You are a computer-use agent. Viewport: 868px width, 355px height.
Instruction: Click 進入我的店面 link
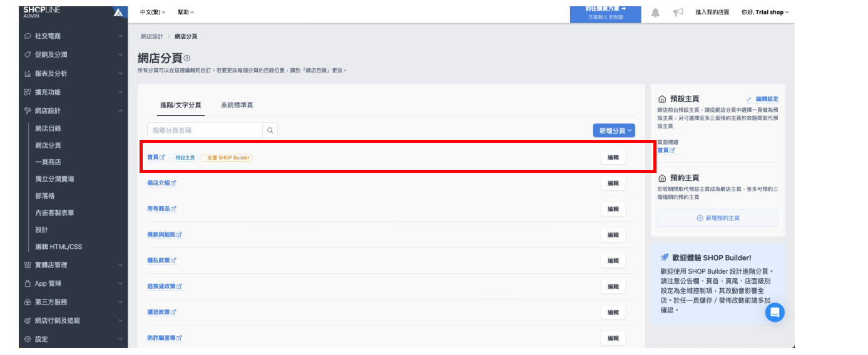click(x=712, y=12)
